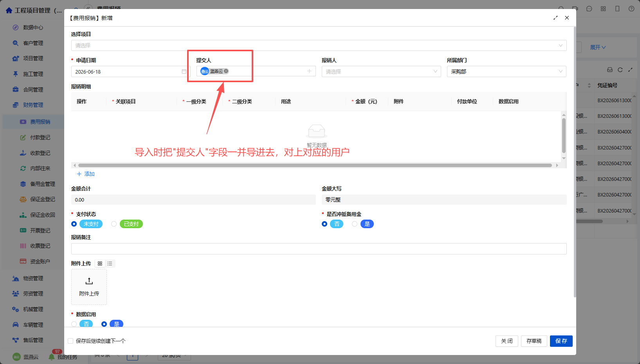Image resolution: width=640 pixels, height=364 pixels.
Task: Switch attachments to list view
Action: 110,264
